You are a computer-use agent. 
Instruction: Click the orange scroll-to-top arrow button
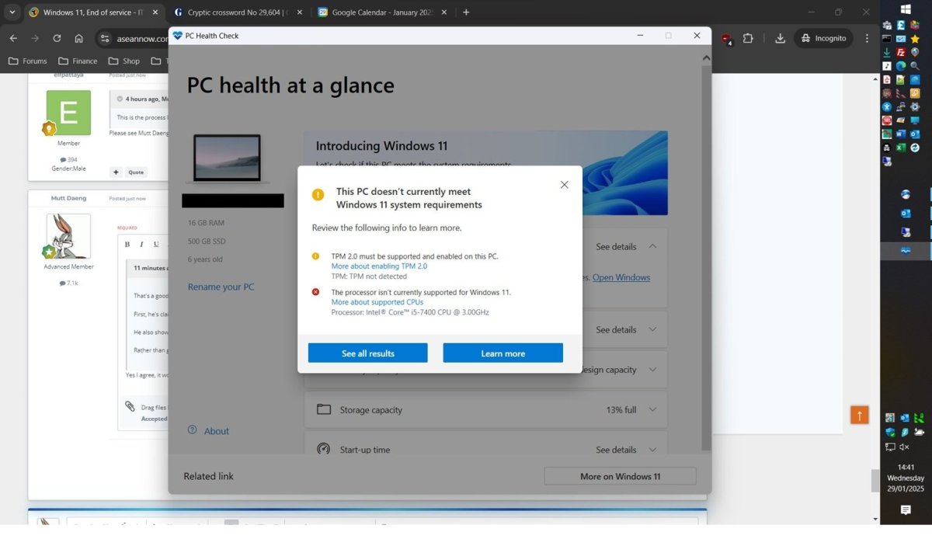pos(859,415)
